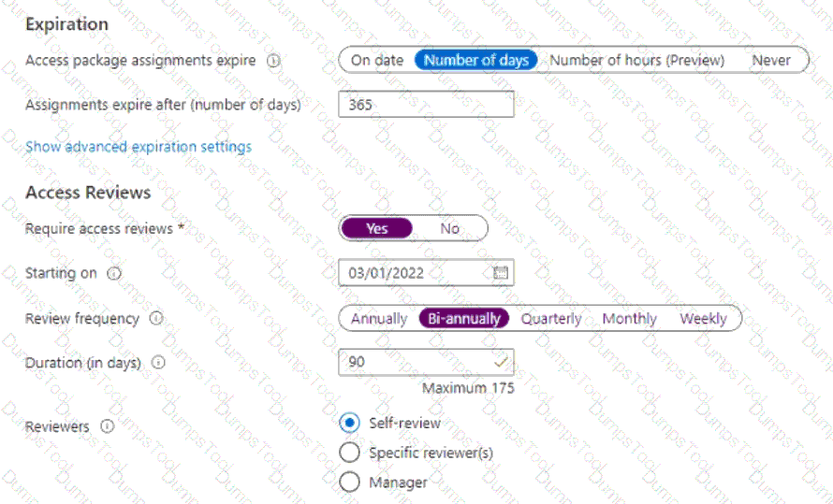
Task: Set expiration to On date
Action: click(377, 60)
